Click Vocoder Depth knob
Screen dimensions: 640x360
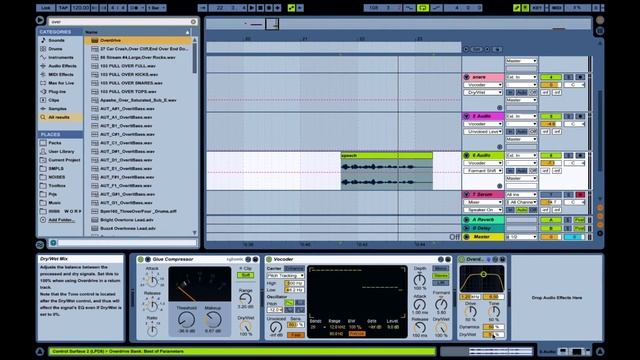[420, 279]
